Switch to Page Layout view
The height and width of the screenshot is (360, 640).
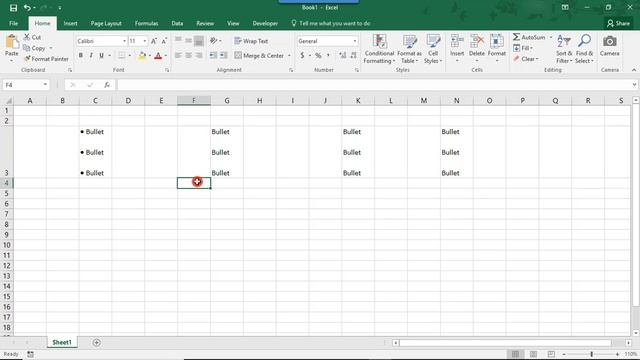[533, 354]
